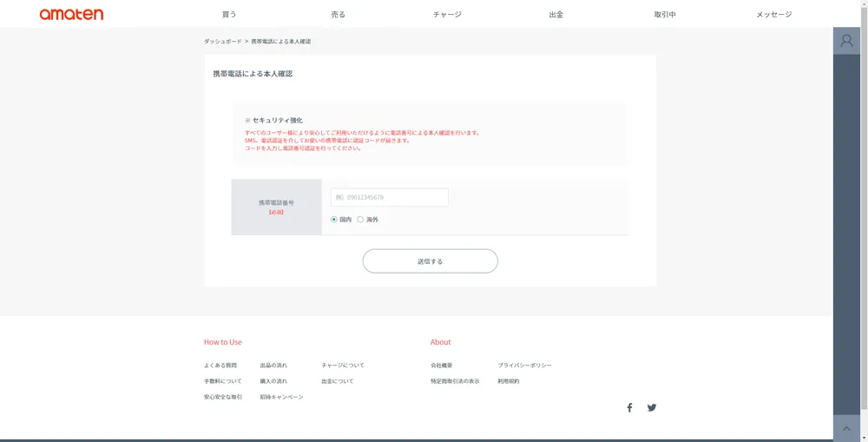Open the 取引中 menu item

pyautogui.click(x=665, y=15)
